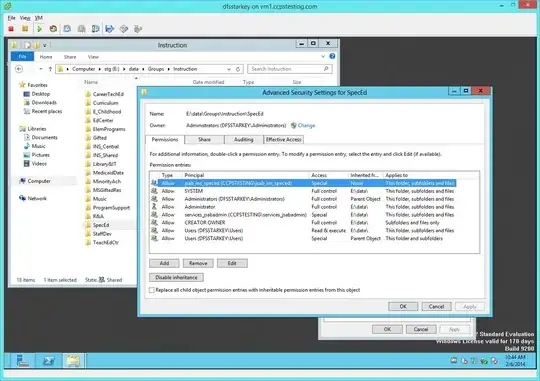Open the quick access toolbar dropdown
540x381 pixels.
click(45, 45)
